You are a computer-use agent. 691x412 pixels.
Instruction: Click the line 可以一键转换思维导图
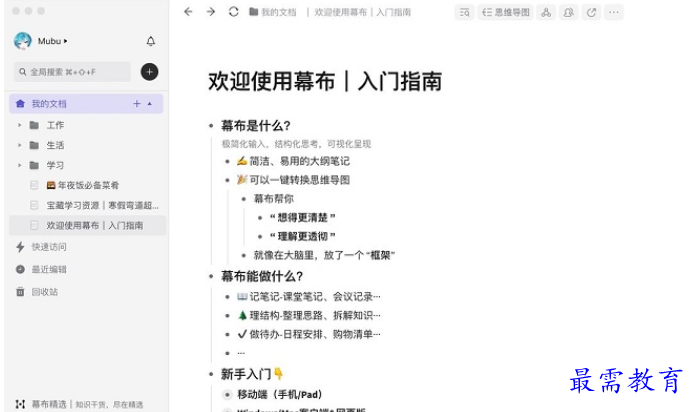coord(293,180)
